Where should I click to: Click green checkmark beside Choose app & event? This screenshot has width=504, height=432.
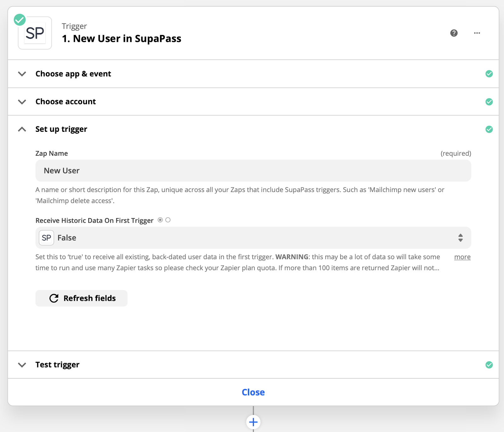click(x=489, y=74)
